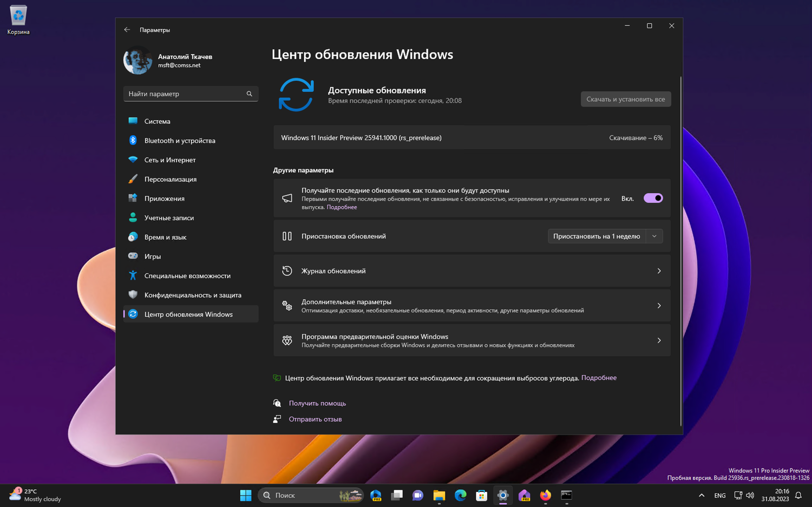Expand Журнал обновлений

[471, 271]
